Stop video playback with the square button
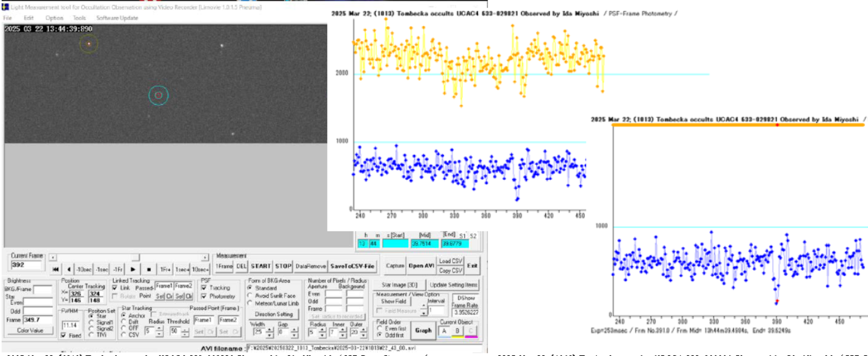868x356 pixels. [x=148, y=269]
